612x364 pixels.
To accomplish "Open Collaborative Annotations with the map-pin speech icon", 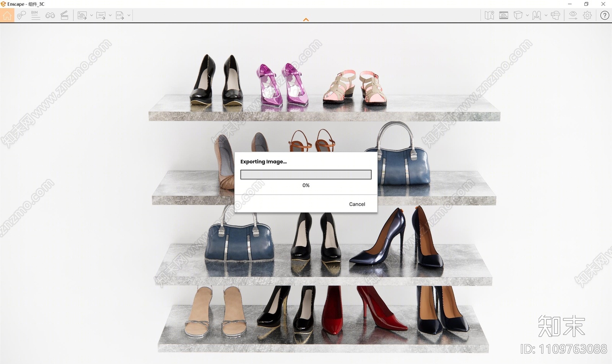I will coord(21,15).
